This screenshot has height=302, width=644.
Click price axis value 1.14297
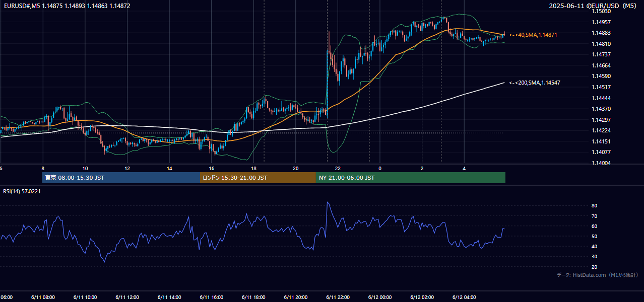(601, 120)
